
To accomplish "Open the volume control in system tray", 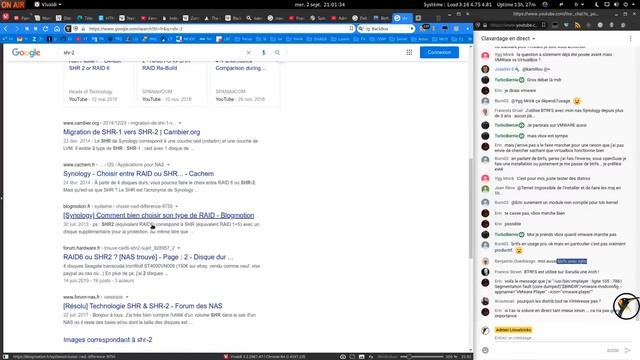I will [616, 4].
